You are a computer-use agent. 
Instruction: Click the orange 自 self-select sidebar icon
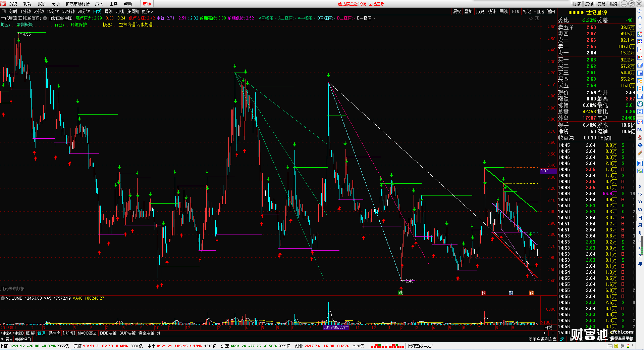click(640, 88)
